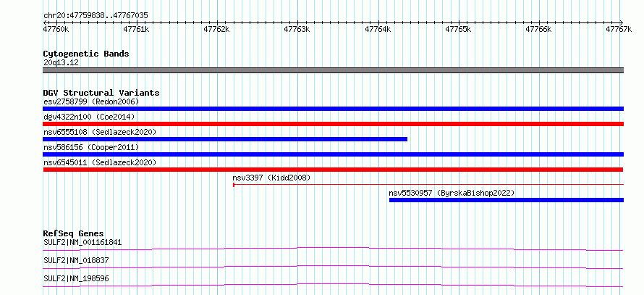
Task: Click the nsv6545011 (Sedlazeck2020) label
Action: (x=100, y=162)
